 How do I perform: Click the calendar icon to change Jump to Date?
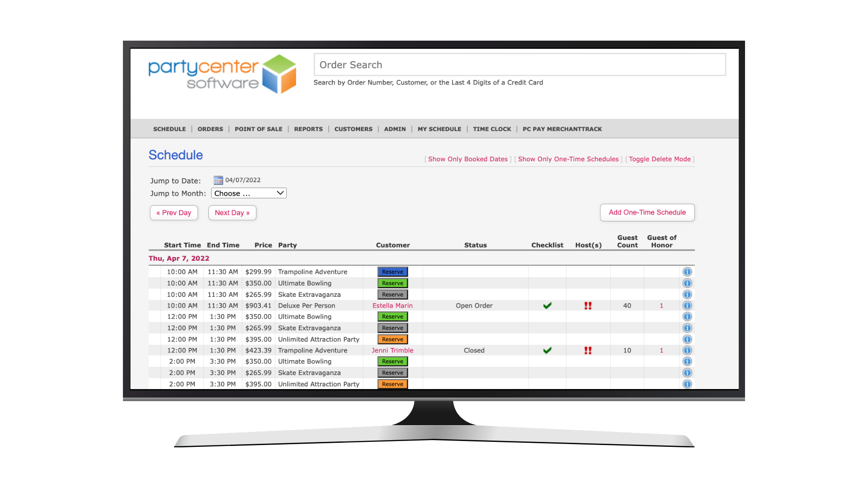click(x=217, y=180)
